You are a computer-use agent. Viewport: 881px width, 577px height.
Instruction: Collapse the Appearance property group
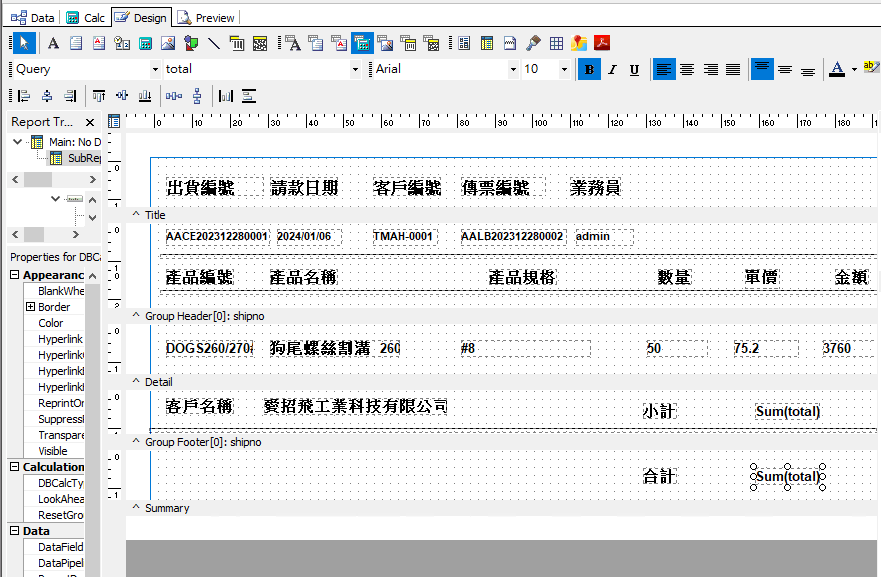point(15,275)
